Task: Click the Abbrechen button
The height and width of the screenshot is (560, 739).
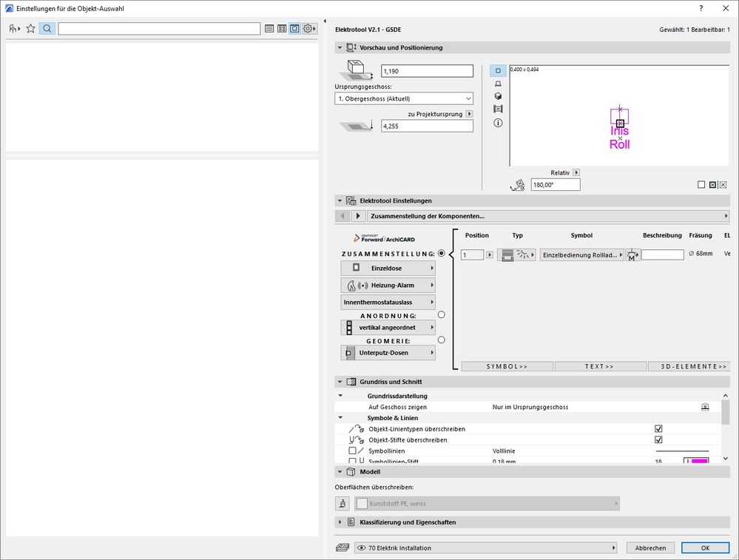Action: [650, 547]
